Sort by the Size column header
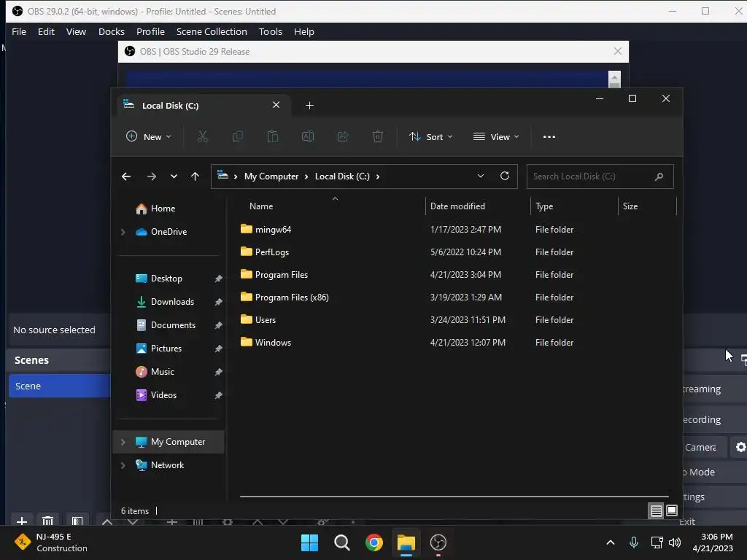747x560 pixels. (630, 206)
